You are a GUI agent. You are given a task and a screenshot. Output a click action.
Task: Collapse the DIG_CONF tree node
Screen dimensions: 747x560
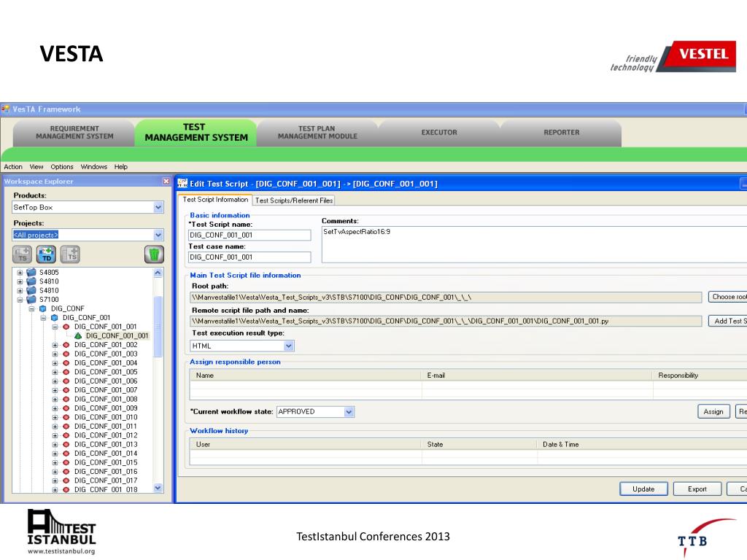[31, 309]
